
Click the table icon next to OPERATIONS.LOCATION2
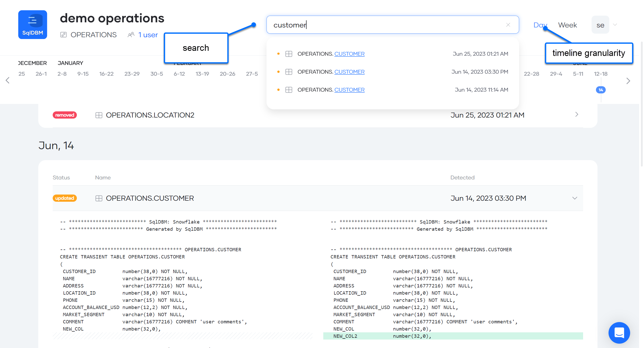[99, 115]
